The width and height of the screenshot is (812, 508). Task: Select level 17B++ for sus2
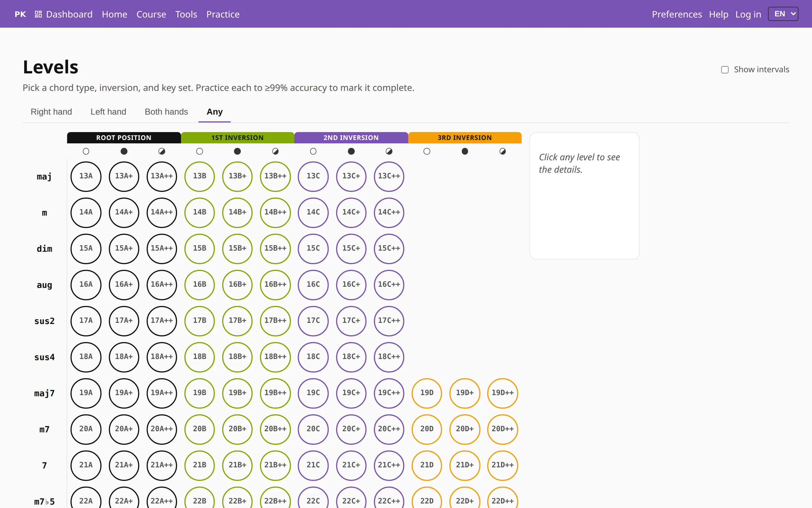275,321
